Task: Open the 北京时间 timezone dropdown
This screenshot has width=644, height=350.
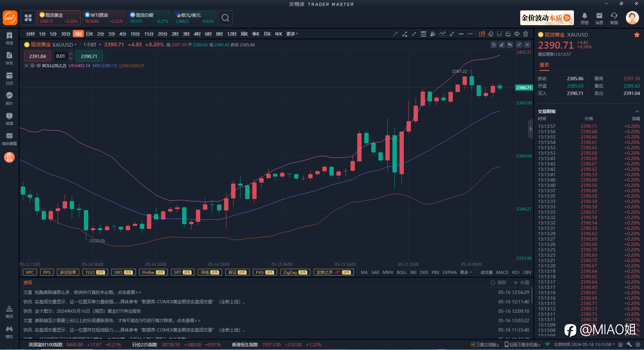Action: (x=584, y=345)
